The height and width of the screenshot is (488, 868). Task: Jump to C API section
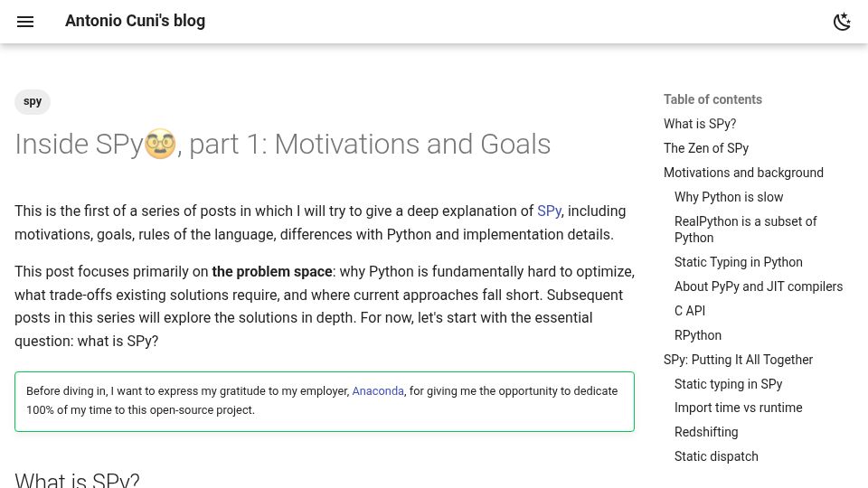690,311
